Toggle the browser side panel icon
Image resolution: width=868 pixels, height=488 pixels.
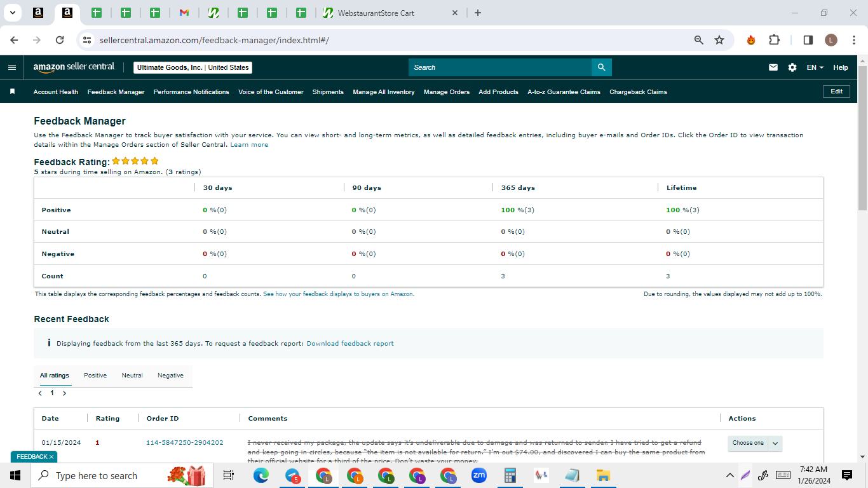pos(808,40)
